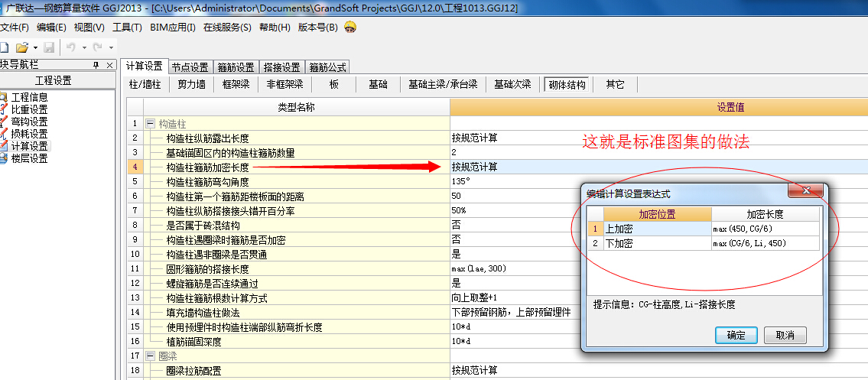
Task: Select 计算设置 in navigation tree
Action: click(29, 146)
